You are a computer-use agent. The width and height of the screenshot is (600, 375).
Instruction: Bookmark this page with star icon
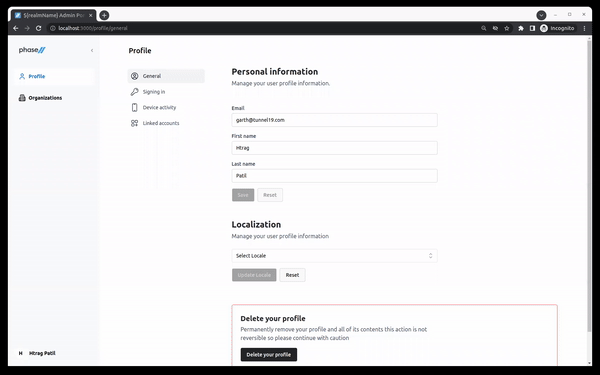(x=507, y=28)
